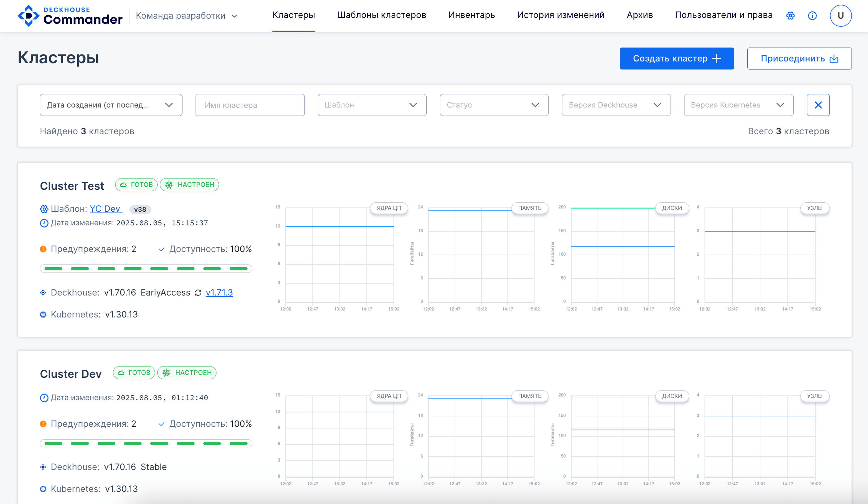Expand the Статус filter dropdown
Viewport: 868px width, 504px height.
pyautogui.click(x=494, y=105)
